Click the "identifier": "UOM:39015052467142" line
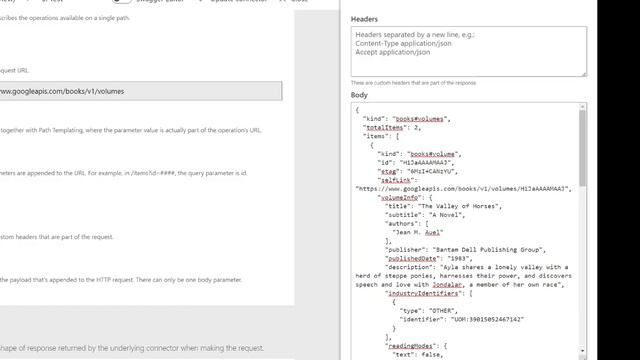This screenshot has height=360, width=640. (x=462, y=319)
